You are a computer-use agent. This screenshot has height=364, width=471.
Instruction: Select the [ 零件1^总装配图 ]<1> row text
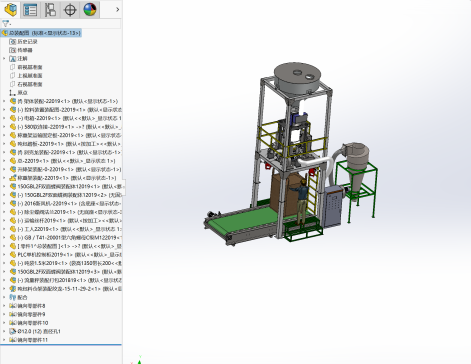[x=70, y=246]
